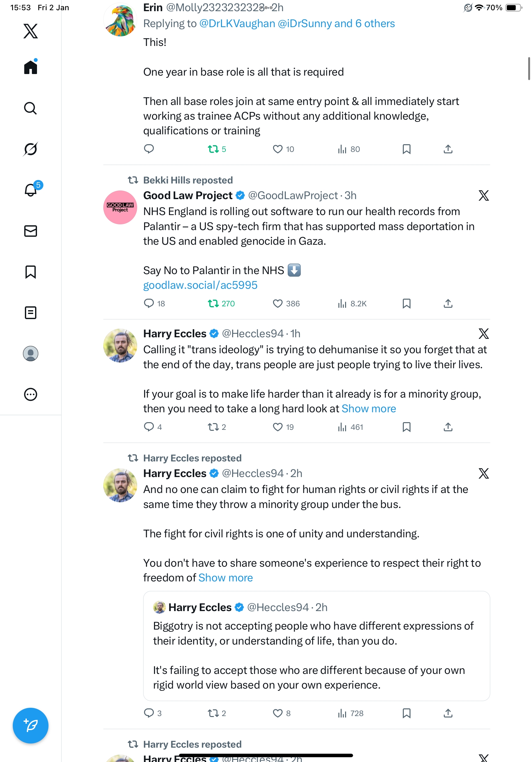Open the Grok icon in sidebar
Image resolution: width=532 pixels, height=762 pixels.
(31, 149)
